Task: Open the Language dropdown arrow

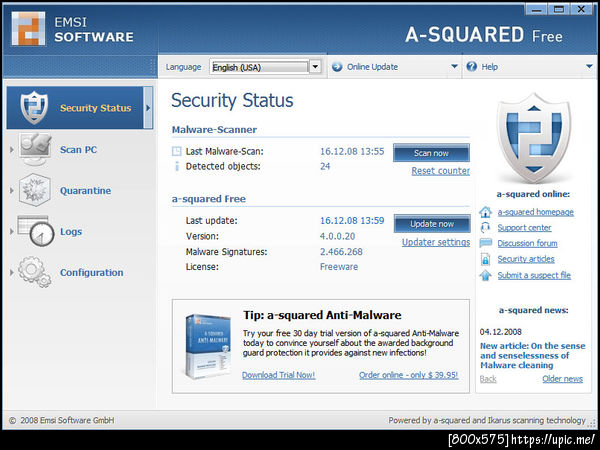Action: (315, 67)
